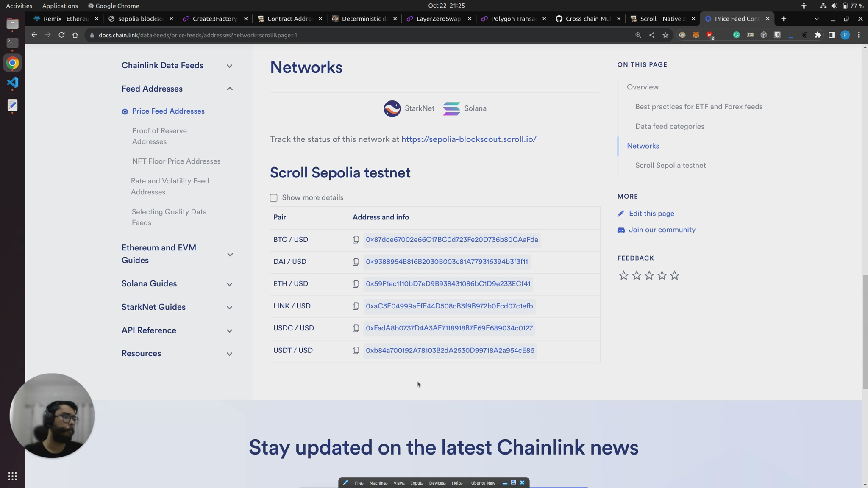Image resolution: width=868 pixels, height=488 pixels.
Task: Reload the current page
Action: 61,35
